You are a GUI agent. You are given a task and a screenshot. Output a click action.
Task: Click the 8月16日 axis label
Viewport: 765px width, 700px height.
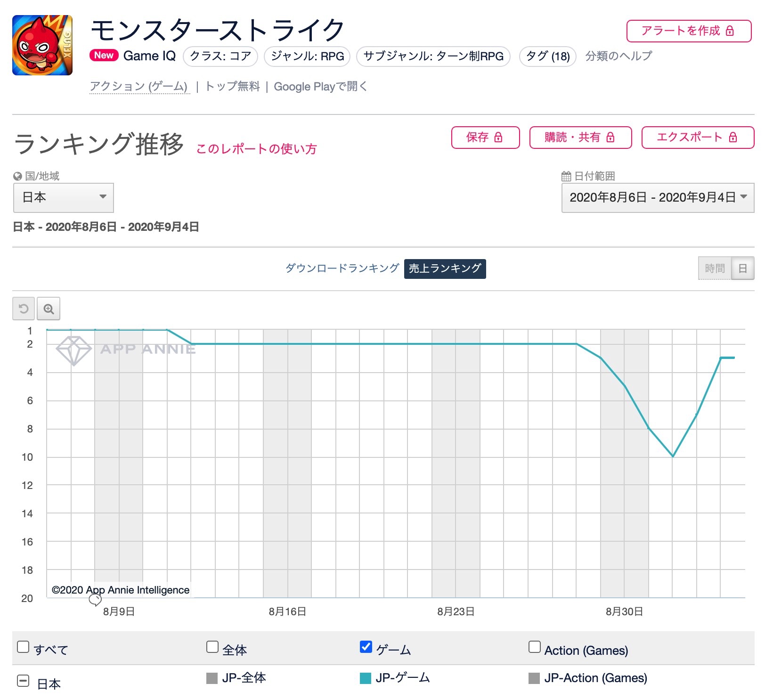tap(287, 611)
